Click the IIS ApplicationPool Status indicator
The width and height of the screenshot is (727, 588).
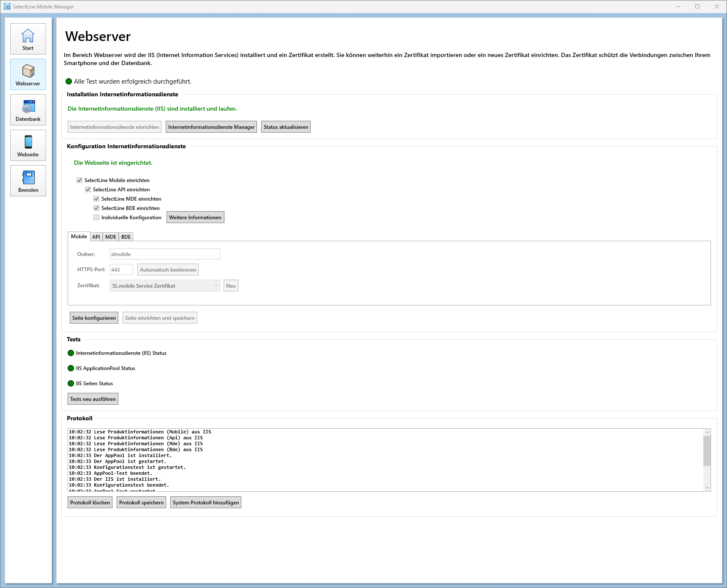coord(71,368)
